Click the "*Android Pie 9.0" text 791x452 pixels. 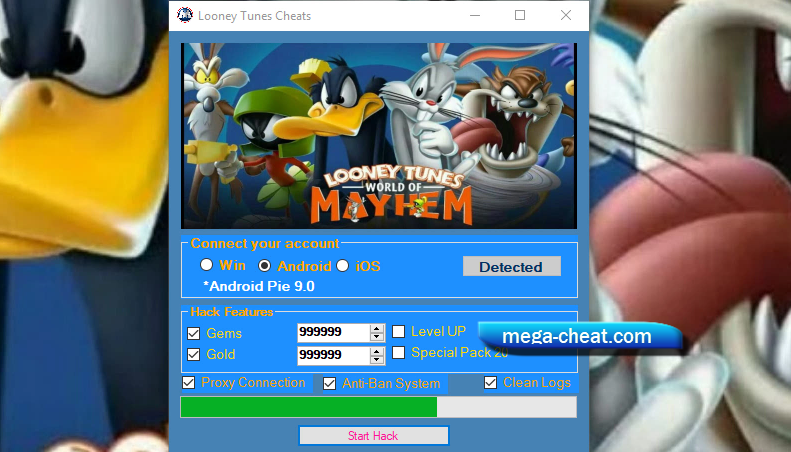tap(259, 286)
